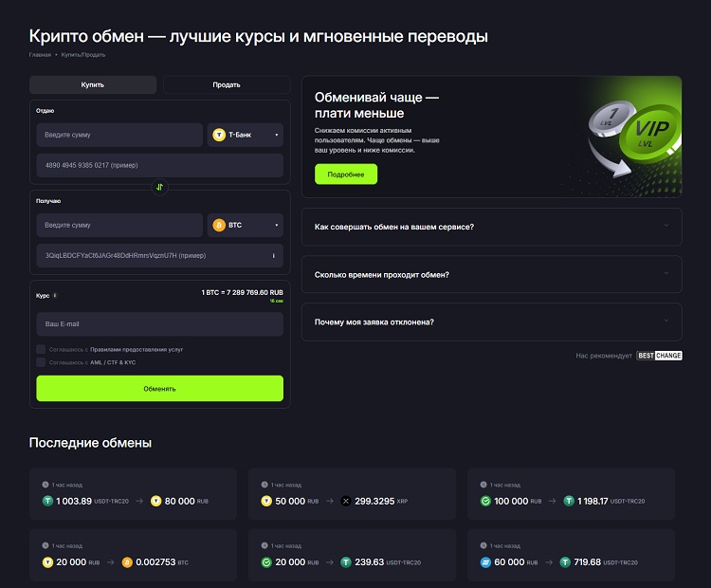Open the Т-Банк payment method dropdown

click(x=245, y=135)
